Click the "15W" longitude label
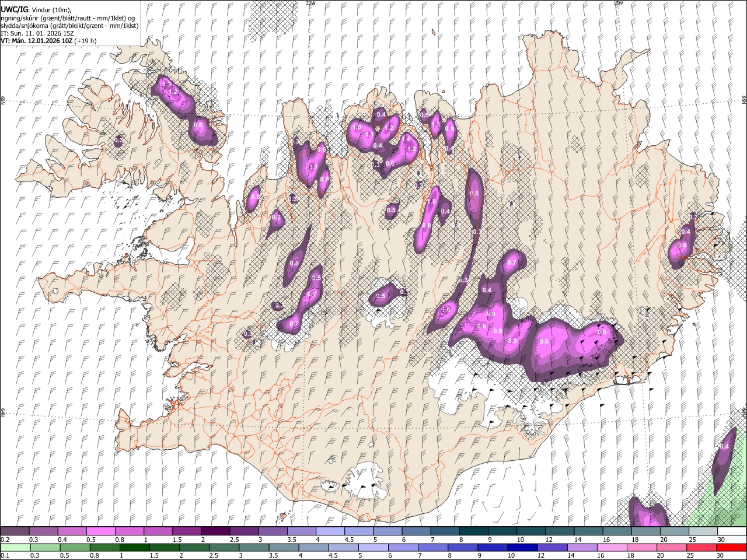The width and height of the screenshot is (747, 560). 618,3
